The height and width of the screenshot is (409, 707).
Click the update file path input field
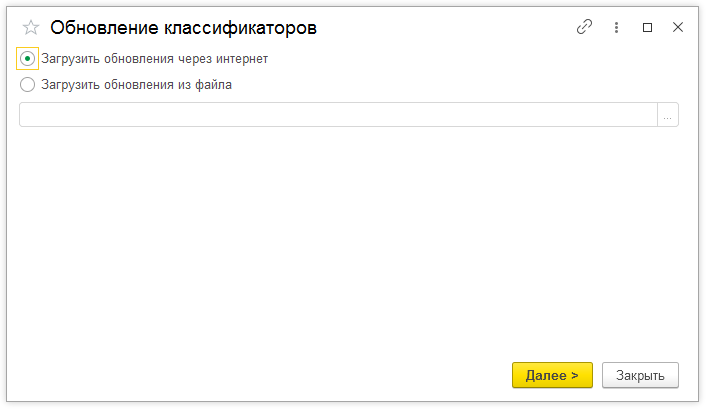pyautogui.click(x=337, y=115)
